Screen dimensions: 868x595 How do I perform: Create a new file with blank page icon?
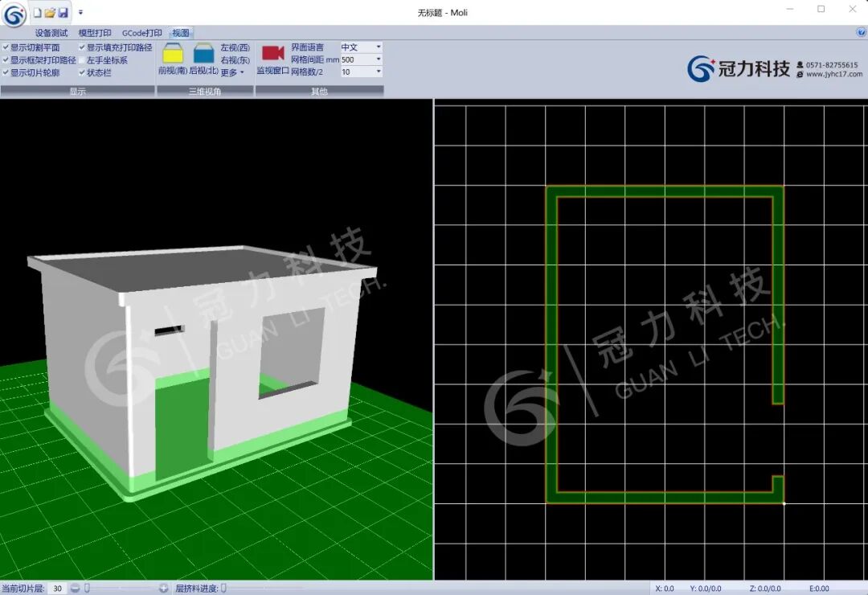pyautogui.click(x=37, y=12)
